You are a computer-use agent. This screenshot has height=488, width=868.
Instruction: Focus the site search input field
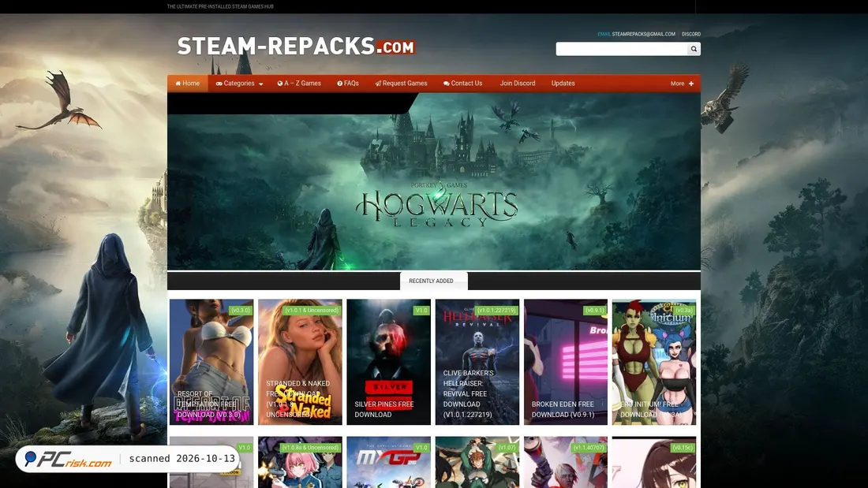coord(622,49)
